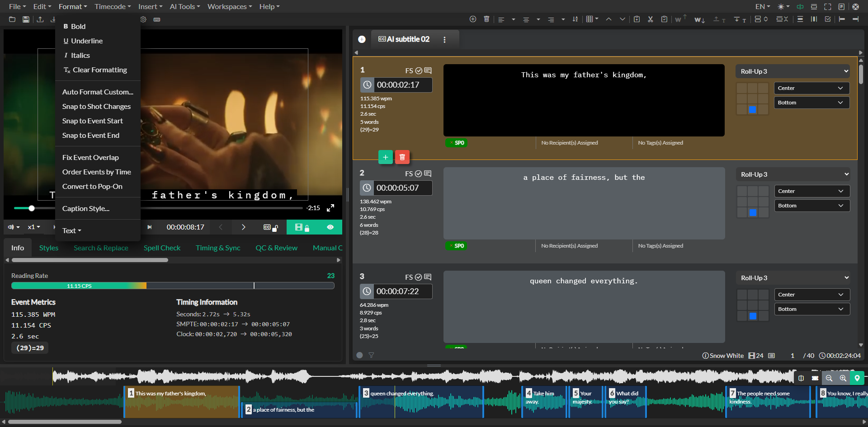Toggle the caption lock CC button

coord(270,227)
